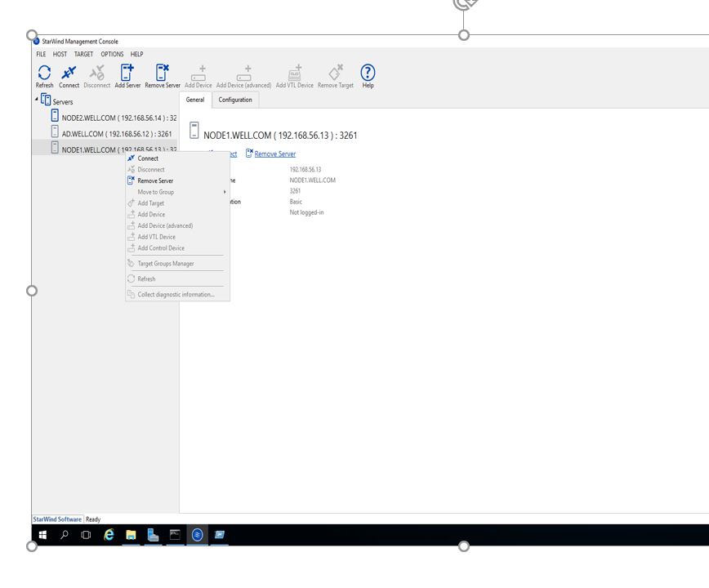Choose Connect in the context menu
The width and height of the screenshot is (709, 588).
click(177, 158)
